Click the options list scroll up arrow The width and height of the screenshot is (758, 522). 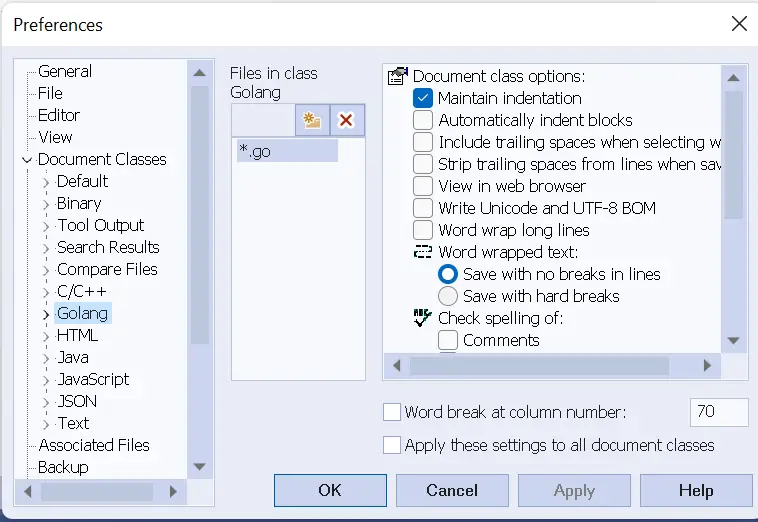click(x=733, y=77)
